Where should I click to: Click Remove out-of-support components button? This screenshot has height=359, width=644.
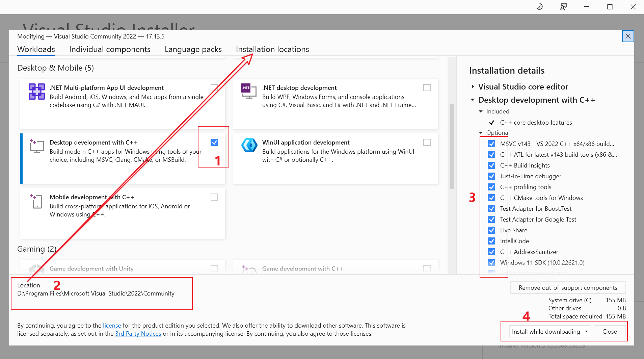tap(568, 288)
